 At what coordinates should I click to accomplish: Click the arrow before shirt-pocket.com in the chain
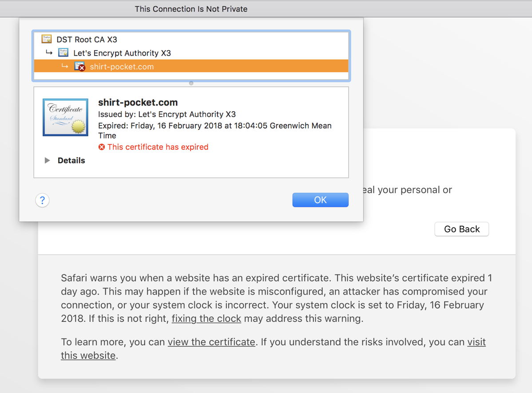65,67
